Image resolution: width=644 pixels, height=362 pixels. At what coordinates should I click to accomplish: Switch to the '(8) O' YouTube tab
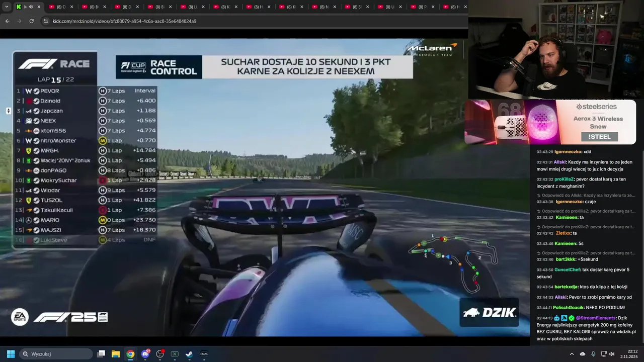(60, 7)
